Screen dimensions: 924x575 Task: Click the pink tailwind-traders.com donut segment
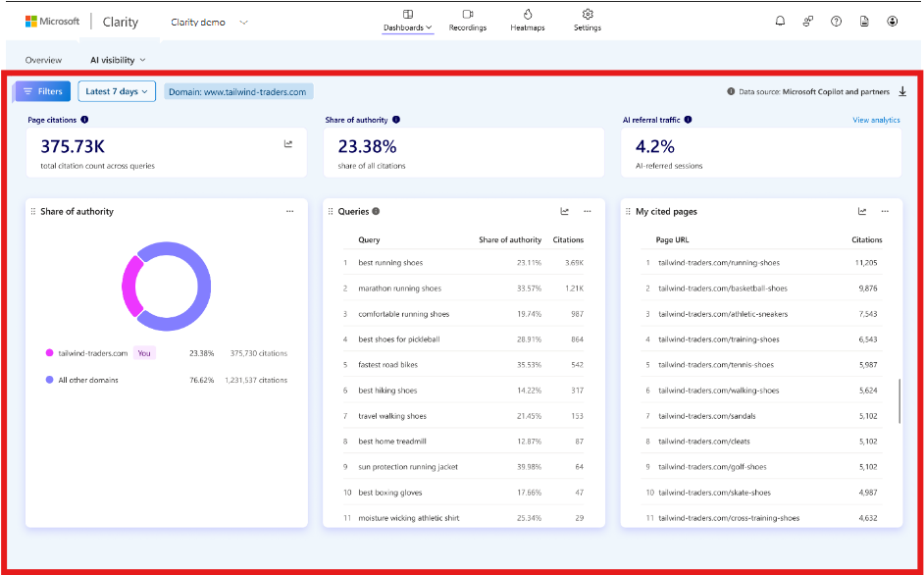(x=130, y=286)
